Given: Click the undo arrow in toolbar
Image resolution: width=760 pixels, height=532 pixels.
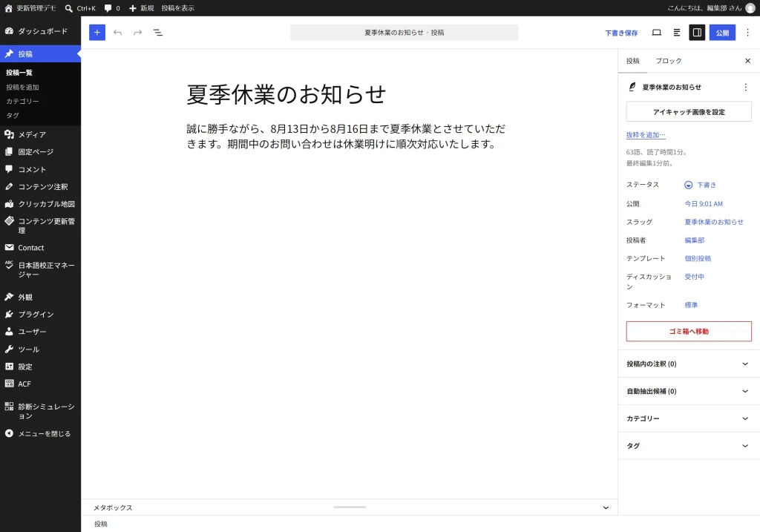Looking at the screenshot, I should pyautogui.click(x=117, y=33).
